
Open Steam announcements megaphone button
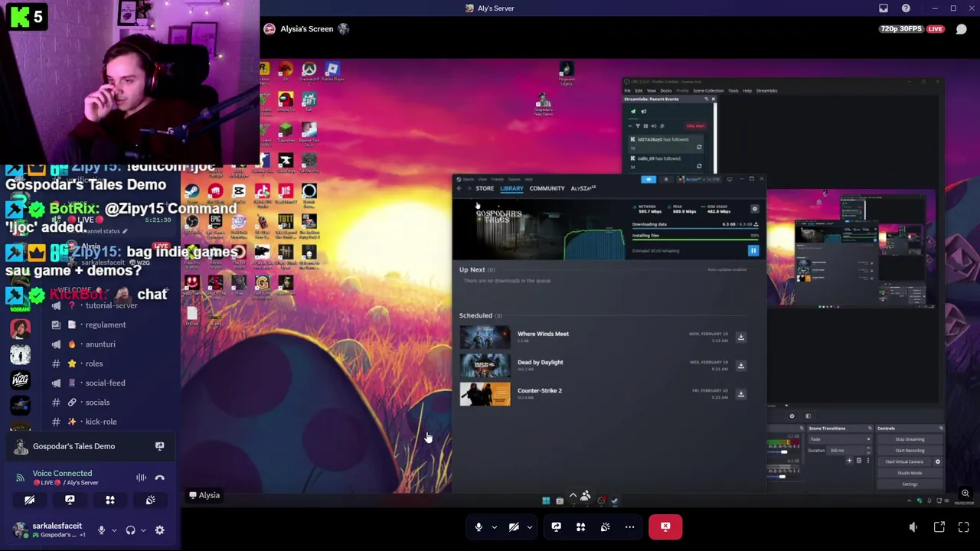point(648,179)
